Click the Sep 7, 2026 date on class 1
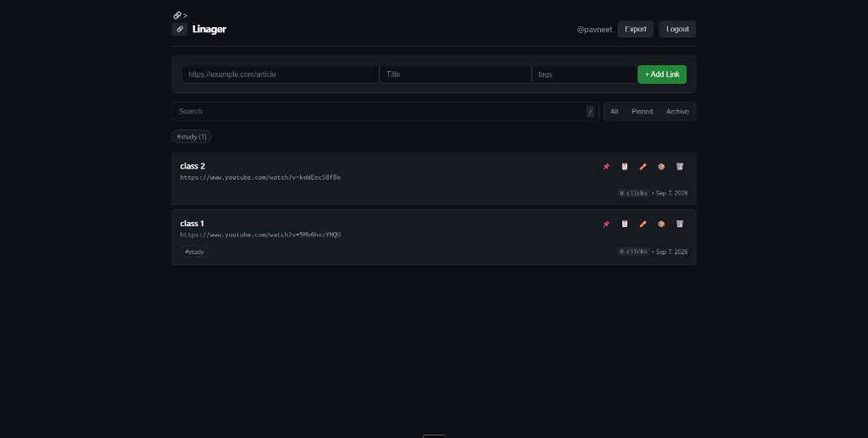The width and height of the screenshot is (868, 438). (672, 252)
